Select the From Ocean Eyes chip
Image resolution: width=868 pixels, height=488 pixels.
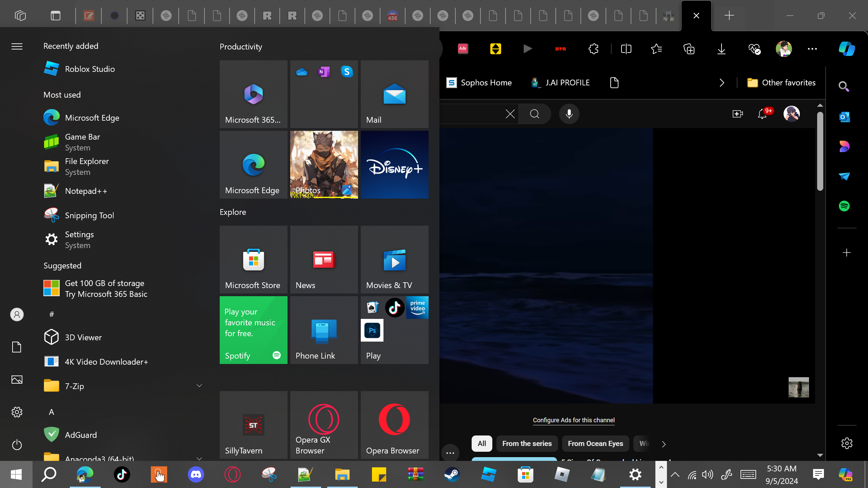click(x=595, y=444)
